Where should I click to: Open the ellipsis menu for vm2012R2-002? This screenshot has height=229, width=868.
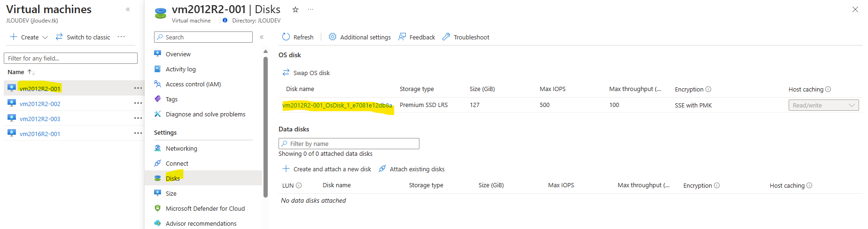pyautogui.click(x=138, y=103)
